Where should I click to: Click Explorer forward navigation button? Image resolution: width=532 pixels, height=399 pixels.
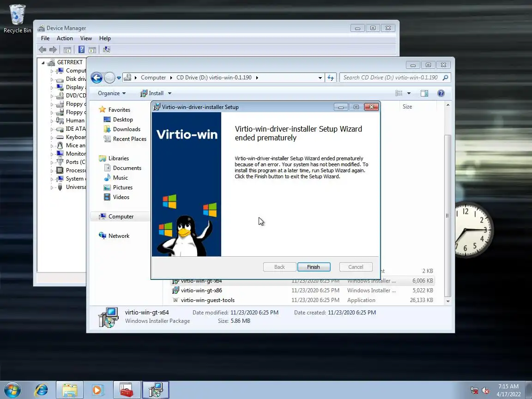(109, 78)
